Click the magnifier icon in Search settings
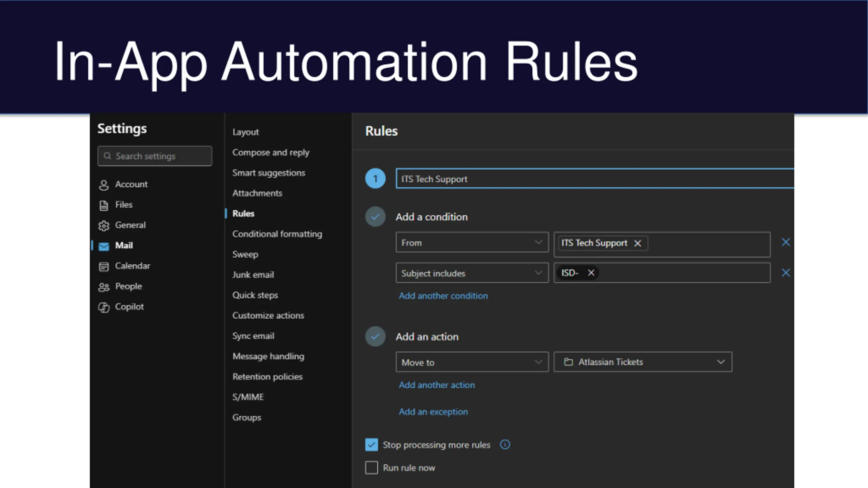 [x=107, y=156]
